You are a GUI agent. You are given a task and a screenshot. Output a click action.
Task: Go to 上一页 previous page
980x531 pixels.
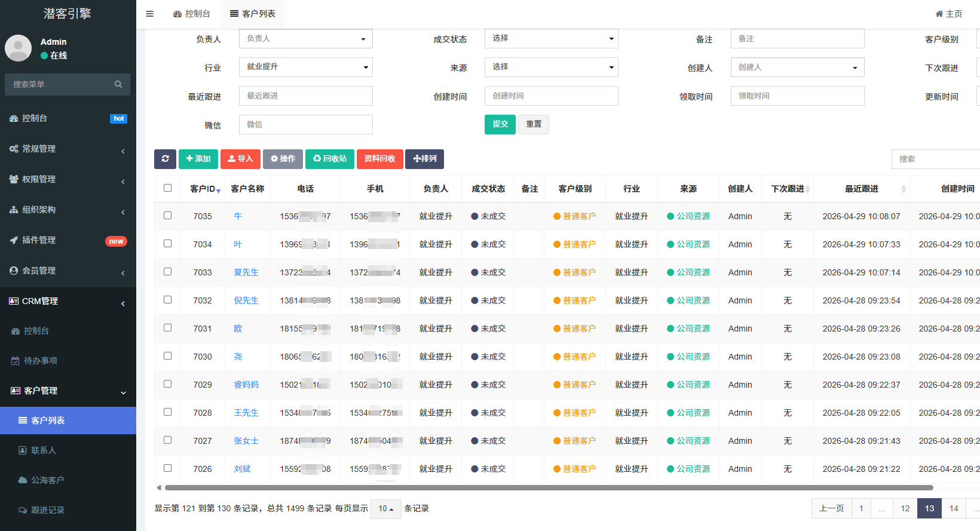click(x=832, y=508)
